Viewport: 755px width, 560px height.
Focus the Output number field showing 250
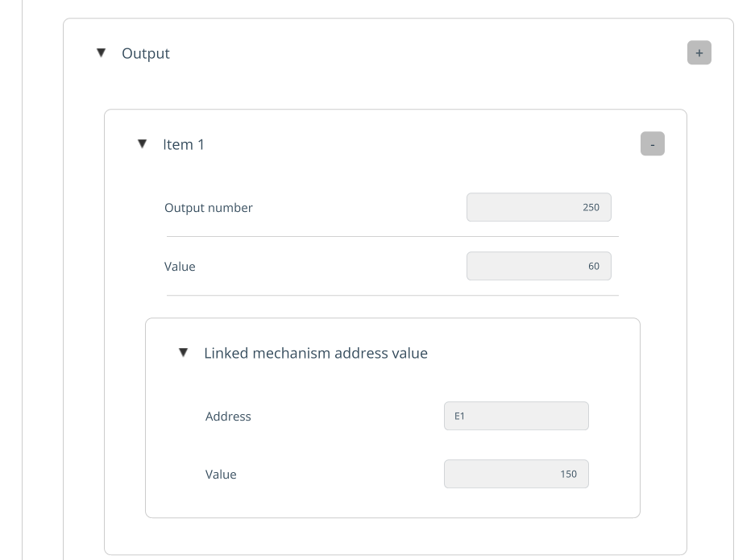[538, 207]
